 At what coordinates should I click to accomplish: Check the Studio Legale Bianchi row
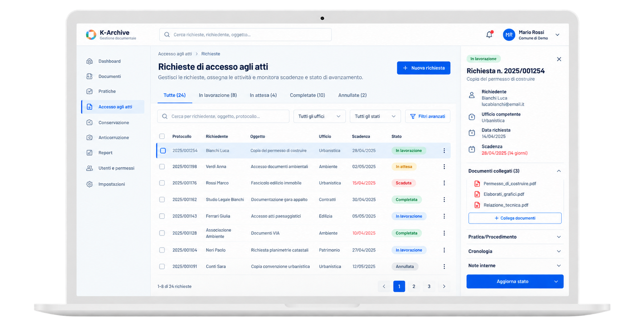(162, 200)
